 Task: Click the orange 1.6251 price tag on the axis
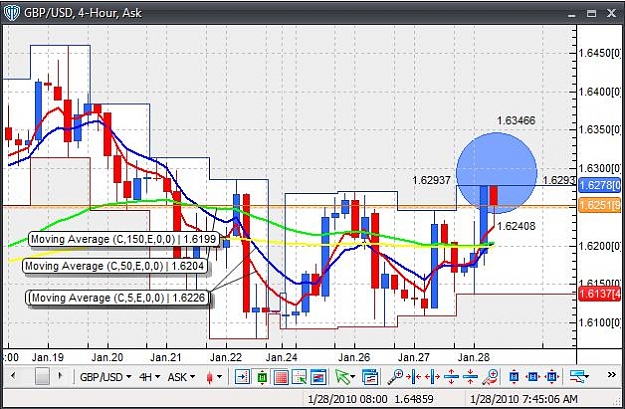point(599,205)
